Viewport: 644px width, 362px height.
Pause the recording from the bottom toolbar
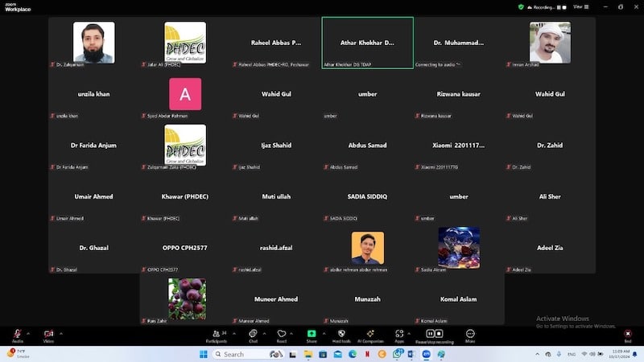coord(430,333)
